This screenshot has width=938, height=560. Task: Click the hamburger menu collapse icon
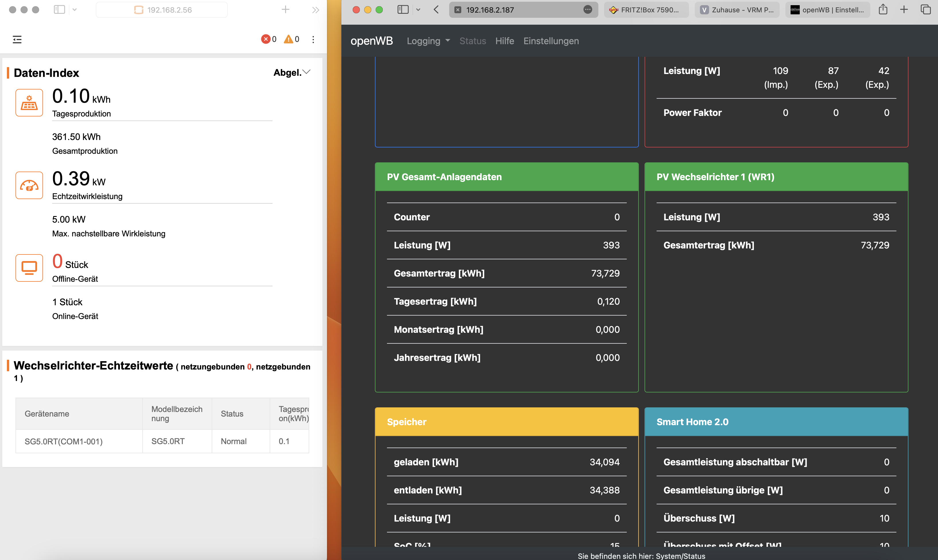17,39
